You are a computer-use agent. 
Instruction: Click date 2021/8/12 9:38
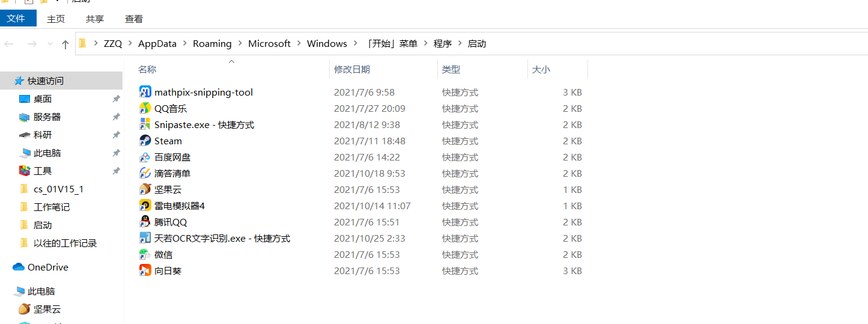point(366,124)
